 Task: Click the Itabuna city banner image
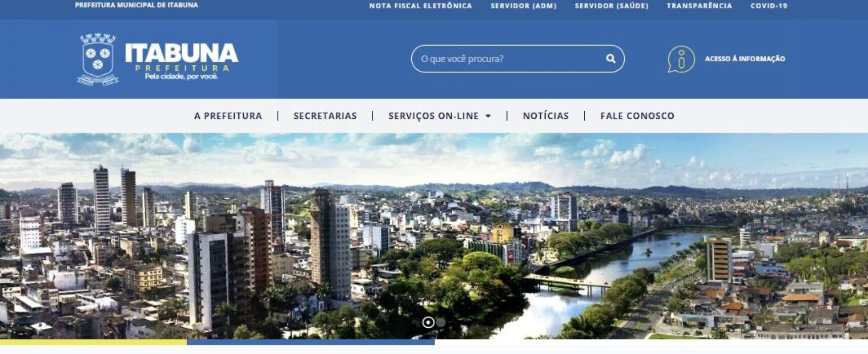(x=434, y=236)
